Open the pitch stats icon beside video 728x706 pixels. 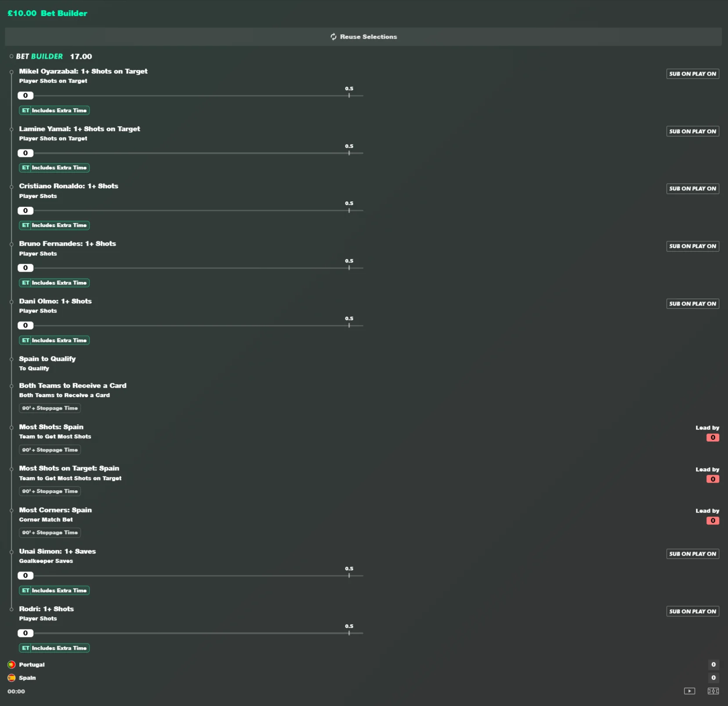point(713,691)
